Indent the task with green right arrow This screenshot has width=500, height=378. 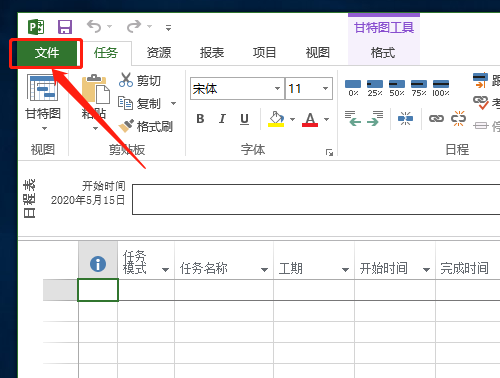click(x=375, y=119)
